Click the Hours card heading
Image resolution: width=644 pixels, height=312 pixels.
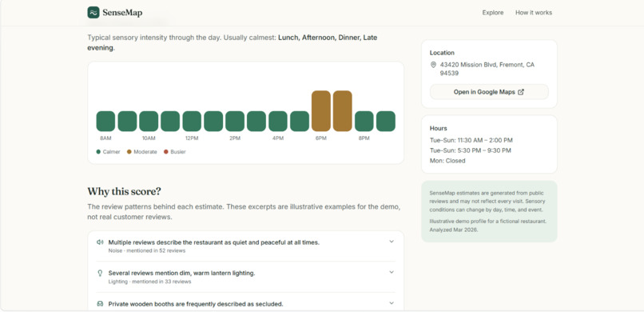coord(438,128)
